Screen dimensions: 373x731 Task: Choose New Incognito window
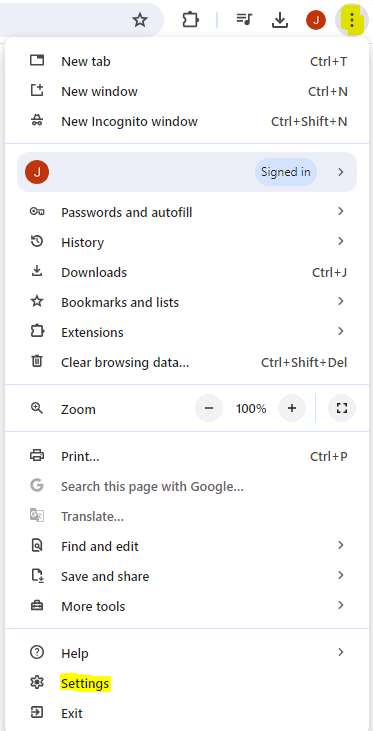[186, 121]
